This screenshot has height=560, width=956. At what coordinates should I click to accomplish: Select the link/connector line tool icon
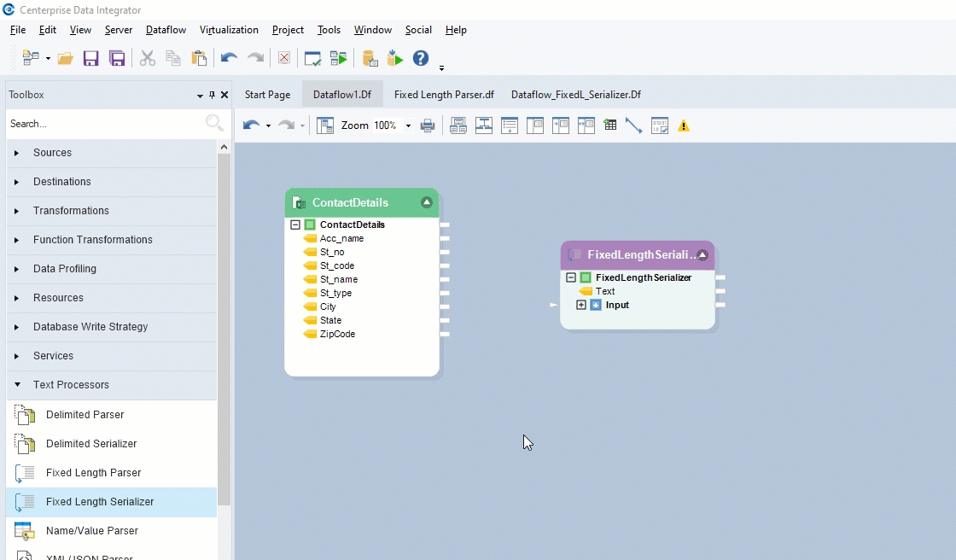point(633,125)
